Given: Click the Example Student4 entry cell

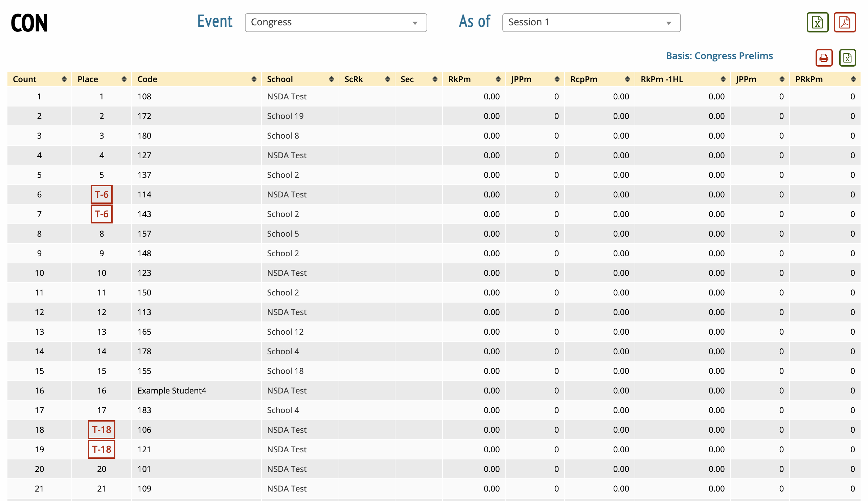Looking at the screenshot, I should click(x=172, y=390).
